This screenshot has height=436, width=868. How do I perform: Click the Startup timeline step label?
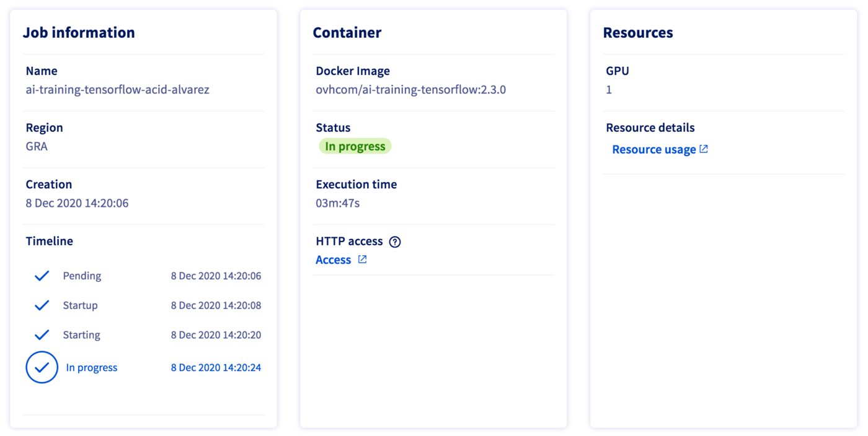pos(80,306)
